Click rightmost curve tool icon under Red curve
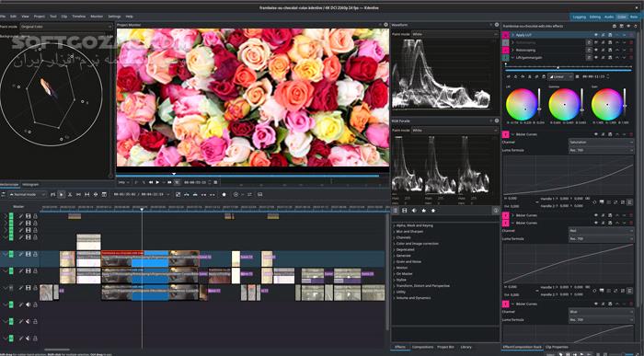This screenshot has width=644, height=356. [629, 291]
